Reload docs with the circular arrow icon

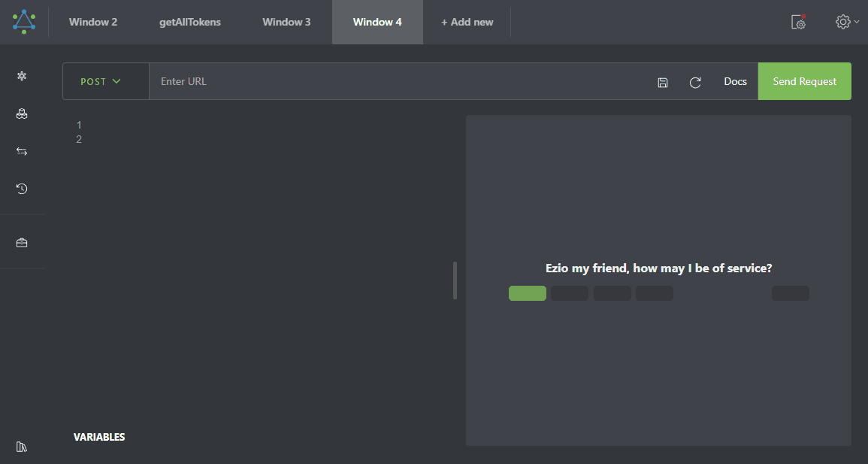click(695, 83)
